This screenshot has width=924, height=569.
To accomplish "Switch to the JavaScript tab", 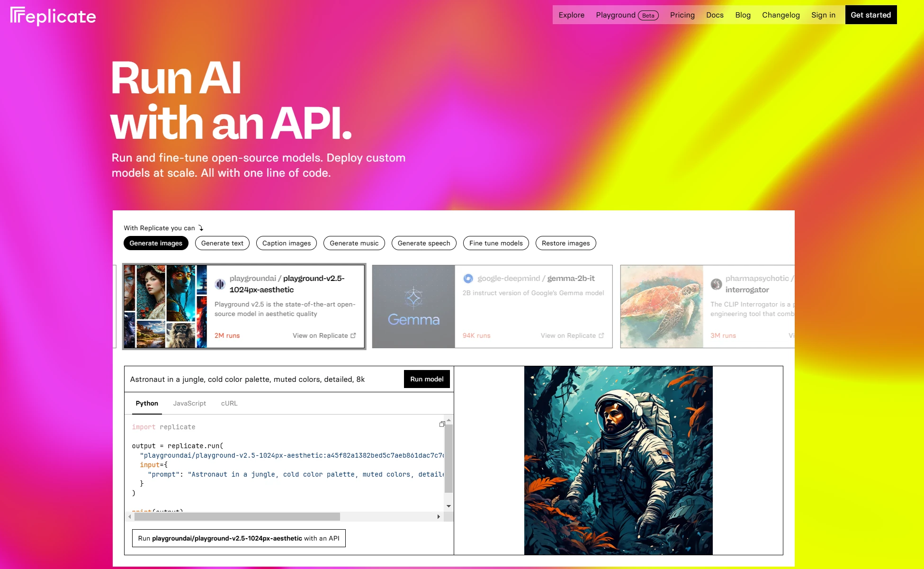I will point(189,403).
